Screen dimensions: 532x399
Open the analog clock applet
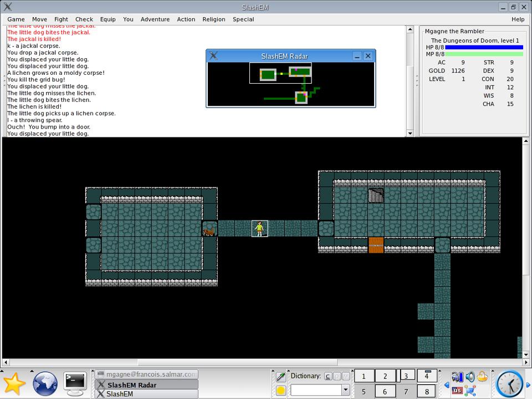pos(509,383)
